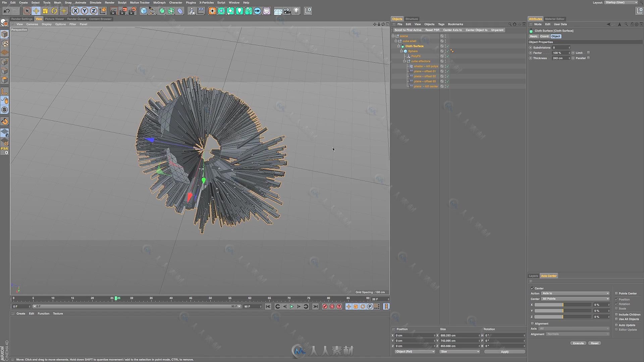Open the X-Particles menu
Screen dimensions: 644x362
[x=206, y=2]
